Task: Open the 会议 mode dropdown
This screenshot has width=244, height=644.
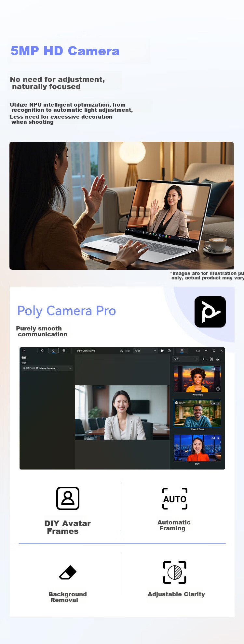Action: click(145, 351)
